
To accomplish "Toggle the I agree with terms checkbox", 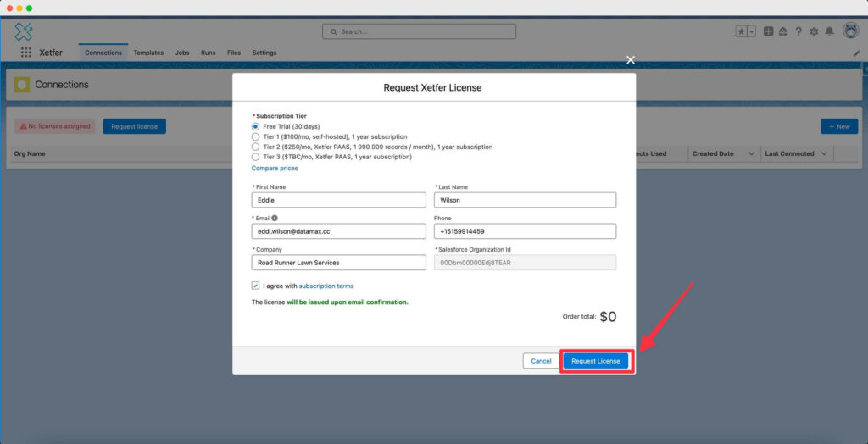I will point(255,286).
